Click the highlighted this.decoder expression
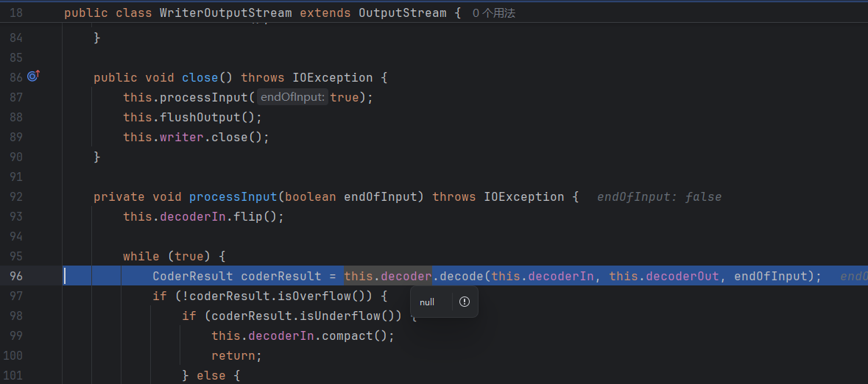 pos(387,276)
